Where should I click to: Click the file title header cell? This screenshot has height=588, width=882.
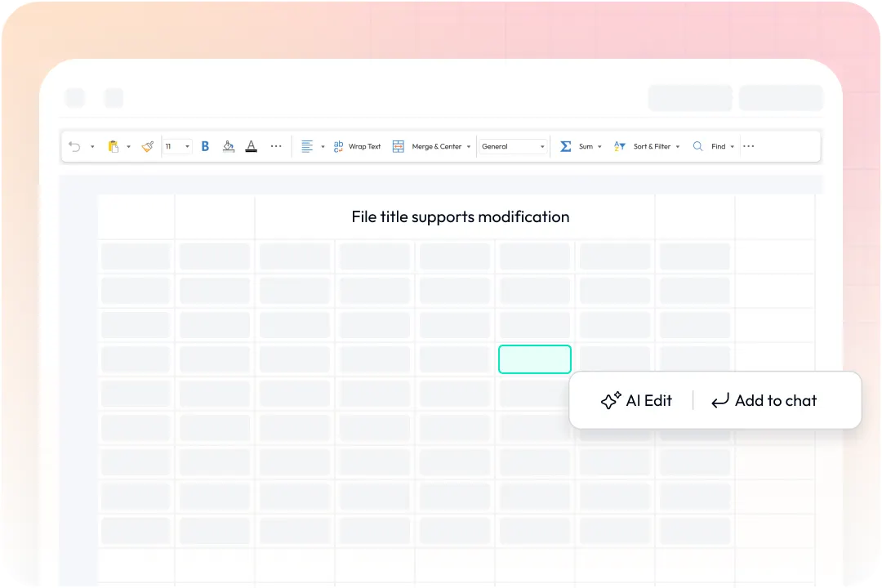click(x=460, y=217)
